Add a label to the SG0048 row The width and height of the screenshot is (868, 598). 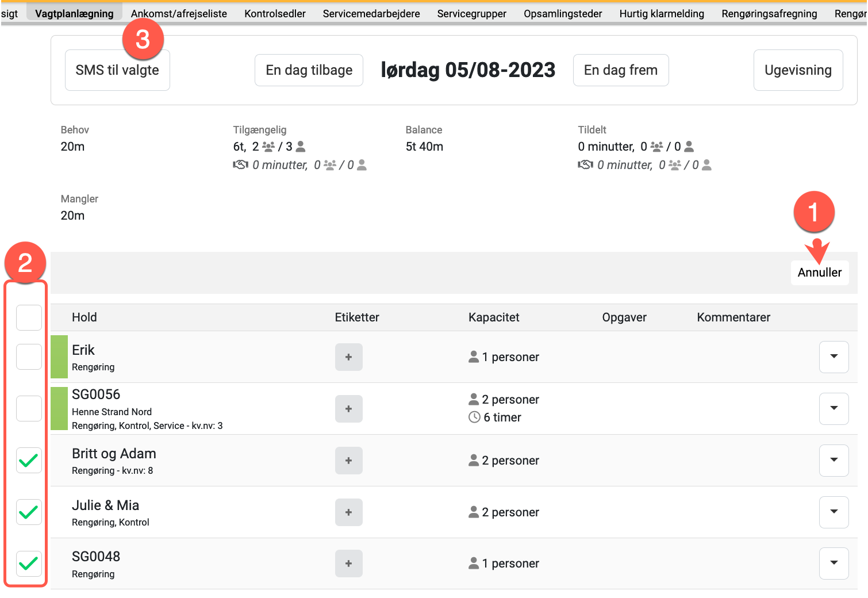[x=348, y=563]
